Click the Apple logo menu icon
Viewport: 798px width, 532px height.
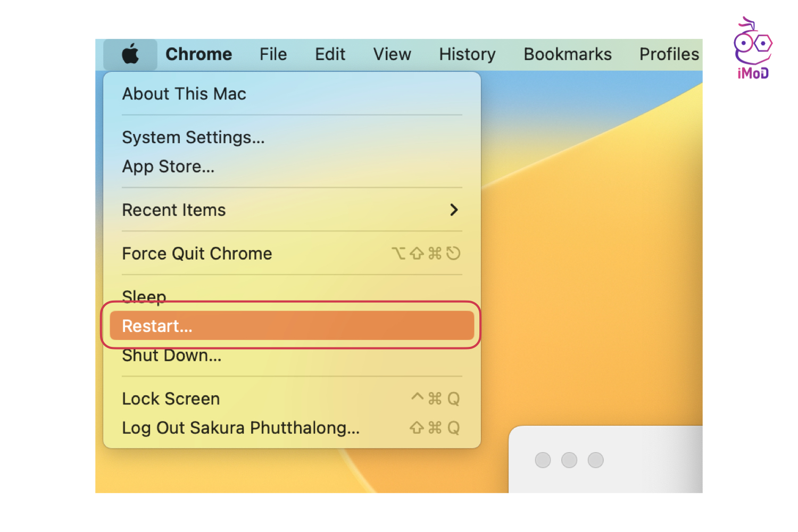(x=130, y=54)
